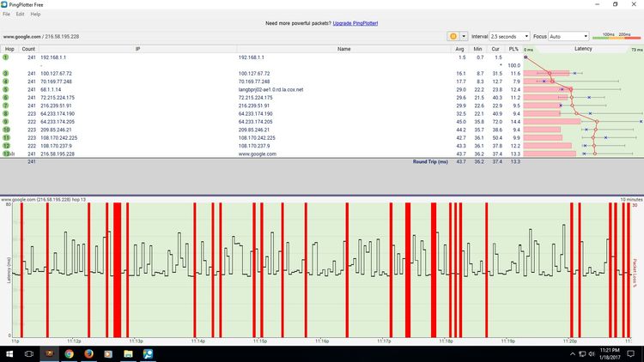Screen dimensions: 644x362
Task: Select name langbprj02-ae1.0.rd.la.cox.net
Action: tap(270, 89)
